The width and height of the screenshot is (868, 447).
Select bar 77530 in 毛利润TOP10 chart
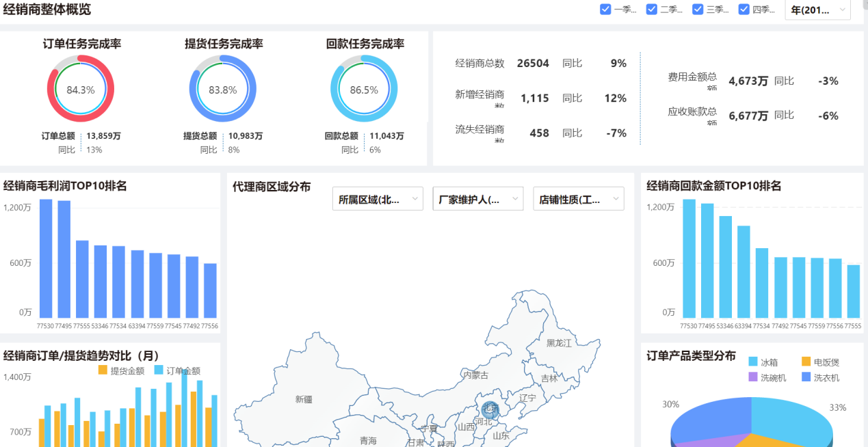tap(46, 258)
